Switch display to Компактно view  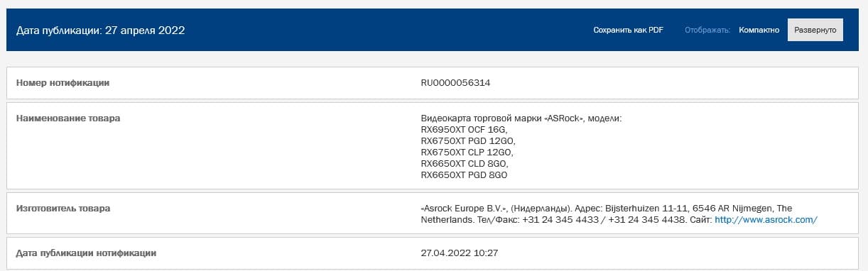759,31
